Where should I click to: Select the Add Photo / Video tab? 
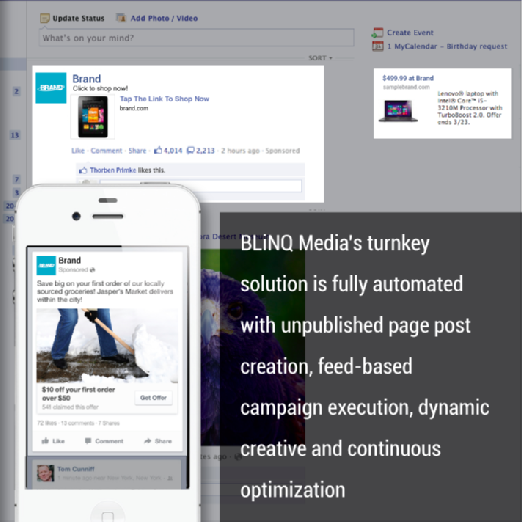157,18
